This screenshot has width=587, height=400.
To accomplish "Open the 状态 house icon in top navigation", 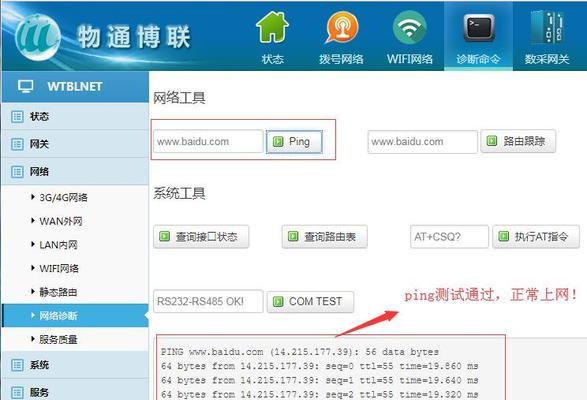I will coord(272,27).
